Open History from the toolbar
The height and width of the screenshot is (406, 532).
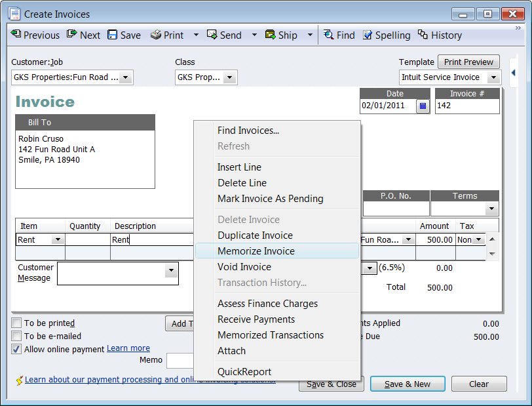pyautogui.click(x=423, y=35)
